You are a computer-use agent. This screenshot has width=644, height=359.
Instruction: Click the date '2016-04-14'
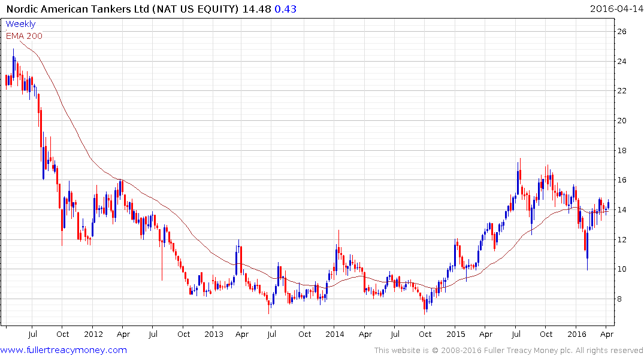click(x=616, y=9)
